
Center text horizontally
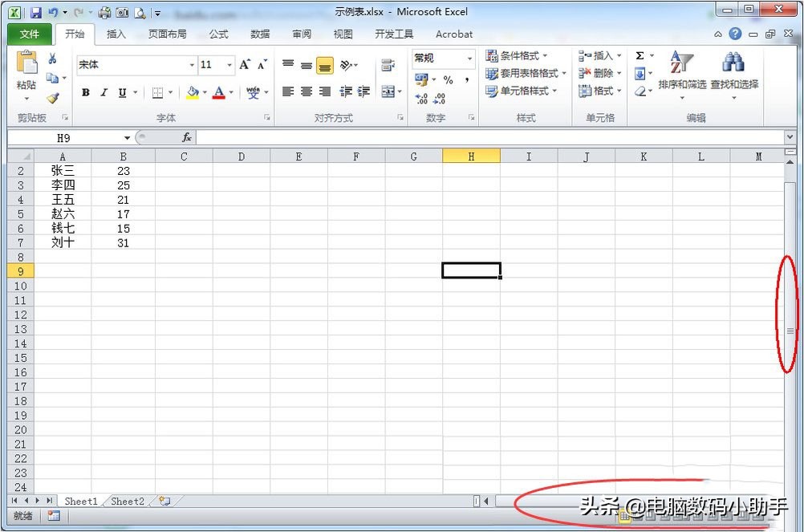pyautogui.click(x=307, y=91)
